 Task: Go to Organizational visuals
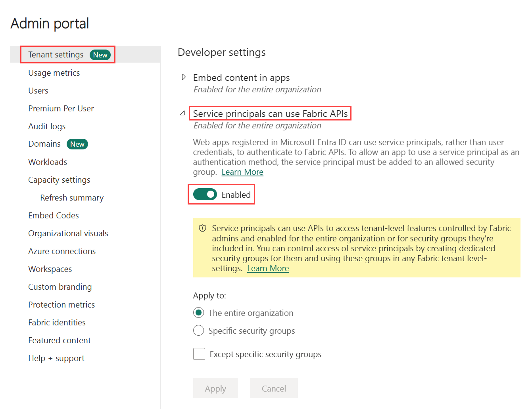coord(68,233)
